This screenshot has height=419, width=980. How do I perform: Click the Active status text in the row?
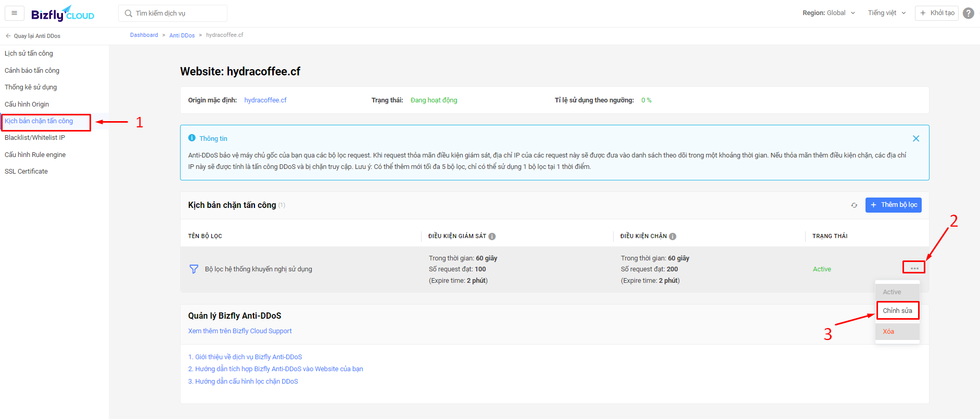822,269
